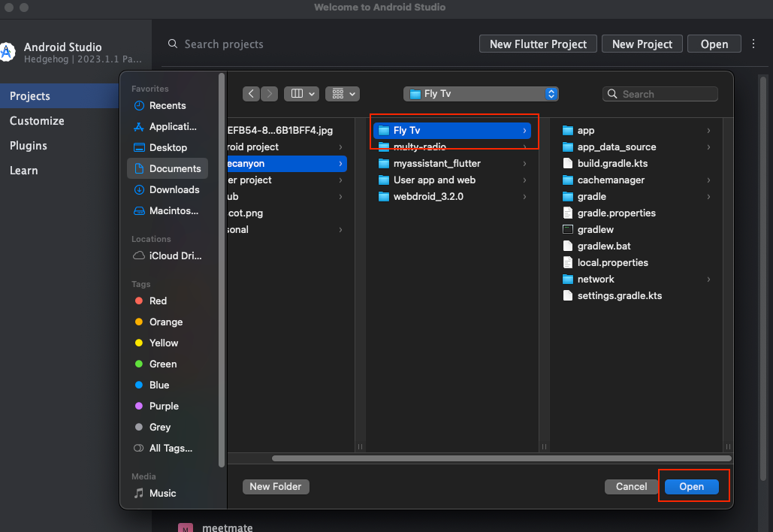Select the Purple tag
Image resolution: width=773 pixels, height=532 pixels.
click(x=163, y=407)
